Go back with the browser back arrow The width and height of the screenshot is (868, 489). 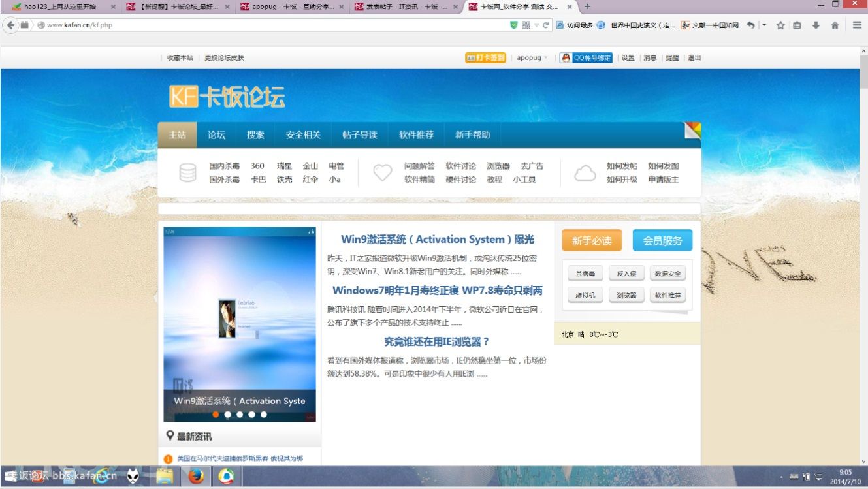tap(10, 25)
